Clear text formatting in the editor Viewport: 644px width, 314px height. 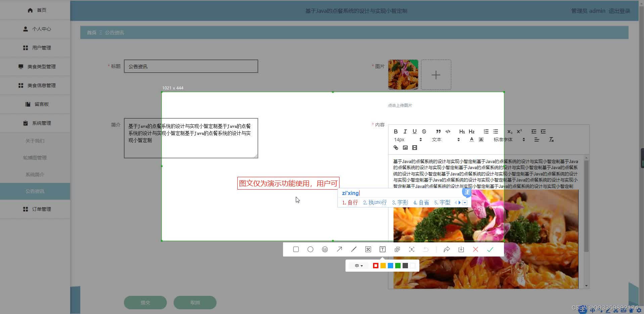point(551,140)
